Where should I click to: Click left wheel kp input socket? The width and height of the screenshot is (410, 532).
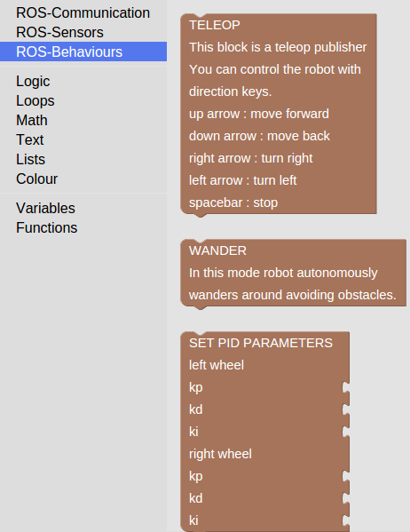click(x=345, y=387)
